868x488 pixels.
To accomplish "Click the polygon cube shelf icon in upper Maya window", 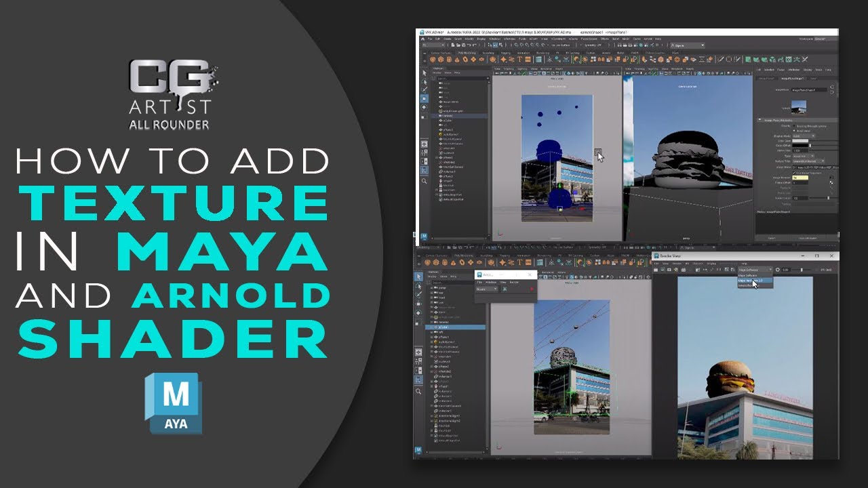I will pos(441,60).
